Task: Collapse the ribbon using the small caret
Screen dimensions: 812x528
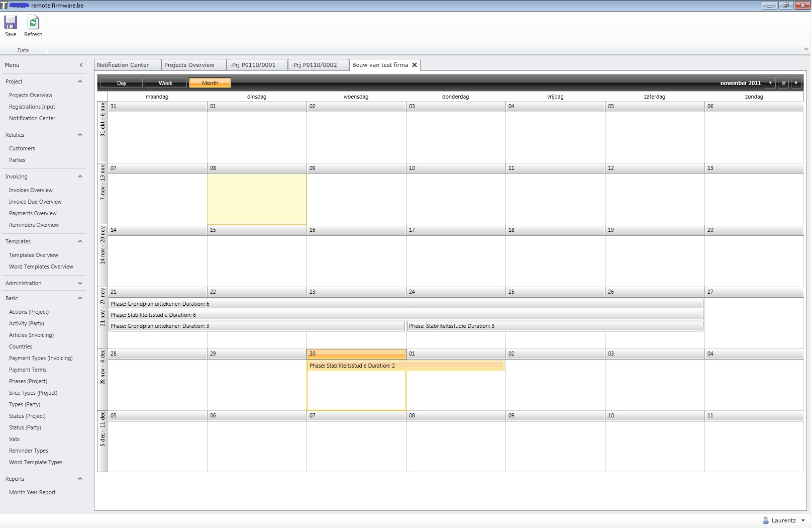Action: point(806,49)
